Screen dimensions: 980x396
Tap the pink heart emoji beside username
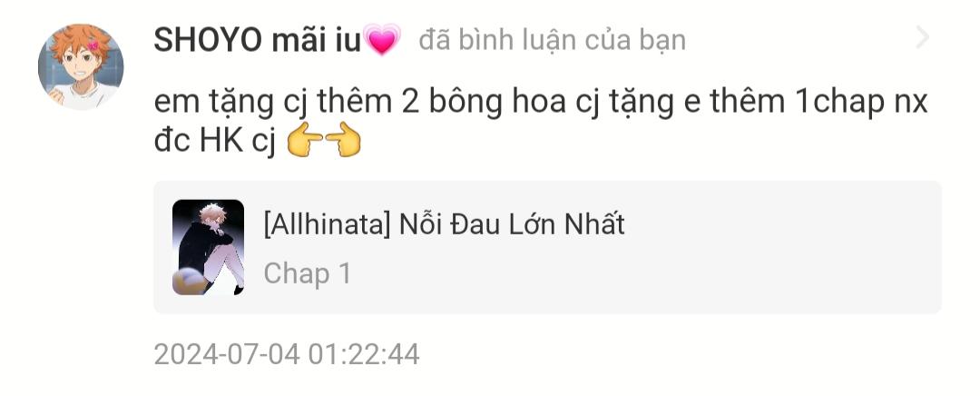(x=382, y=40)
